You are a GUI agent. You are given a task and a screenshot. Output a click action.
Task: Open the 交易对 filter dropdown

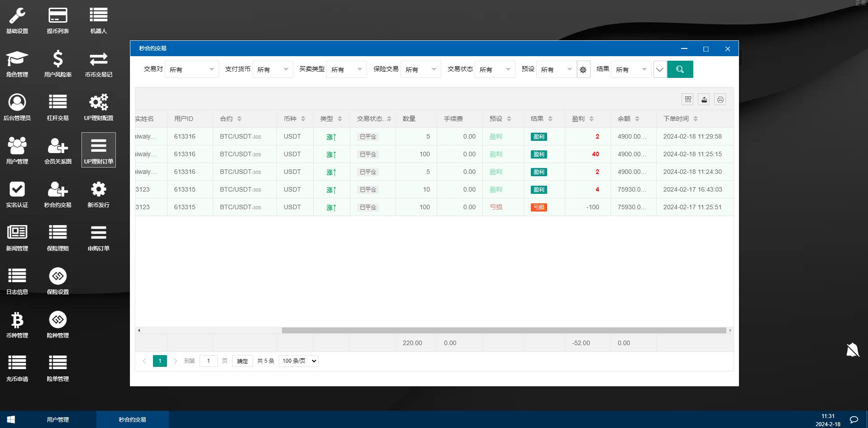(191, 69)
